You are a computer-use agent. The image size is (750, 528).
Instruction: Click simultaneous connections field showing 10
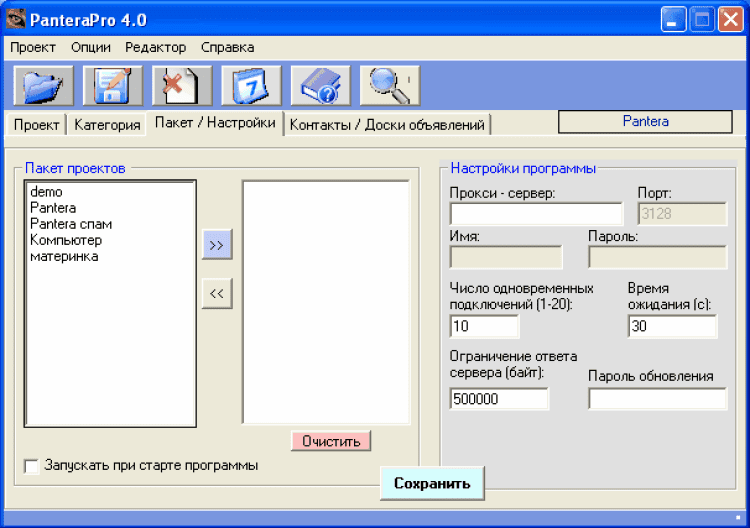tap(485, 326)
